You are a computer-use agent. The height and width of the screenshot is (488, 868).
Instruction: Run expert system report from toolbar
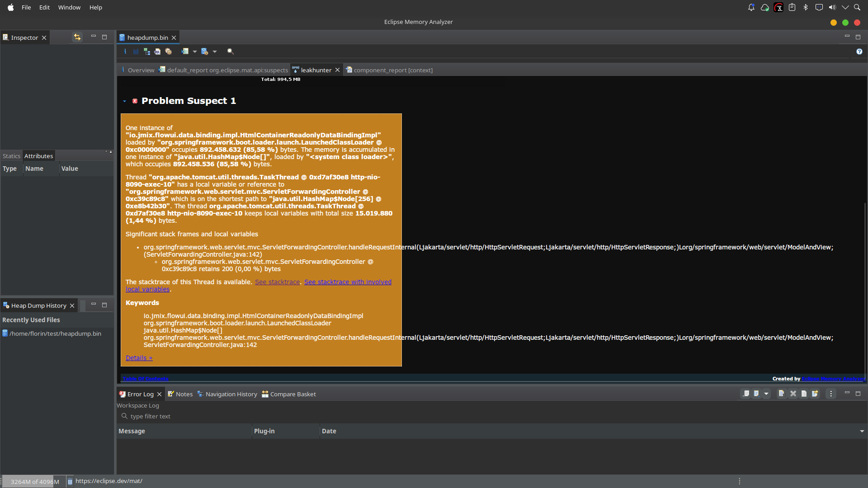[x=185, y=52]
